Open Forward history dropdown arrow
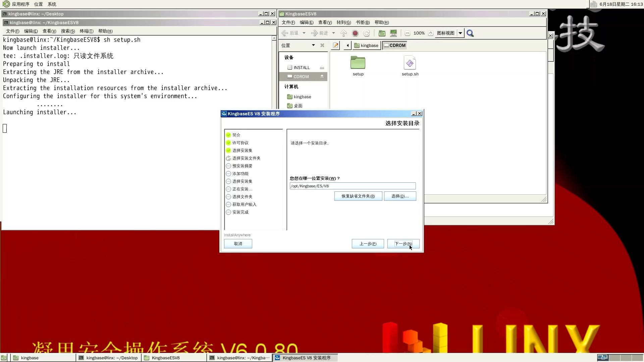Viewport: 644px width, 362px height. [333, 33]
